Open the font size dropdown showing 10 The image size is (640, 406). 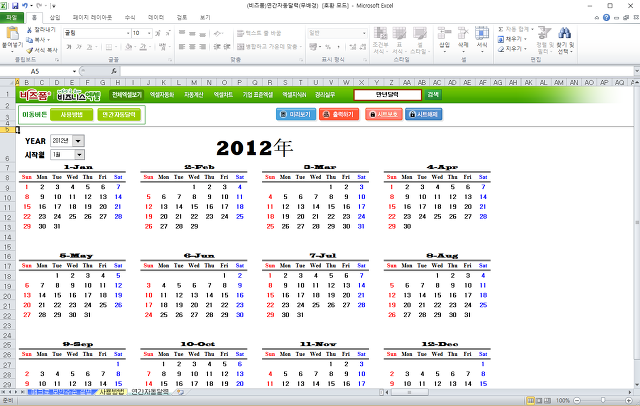(x=149, y=33)
